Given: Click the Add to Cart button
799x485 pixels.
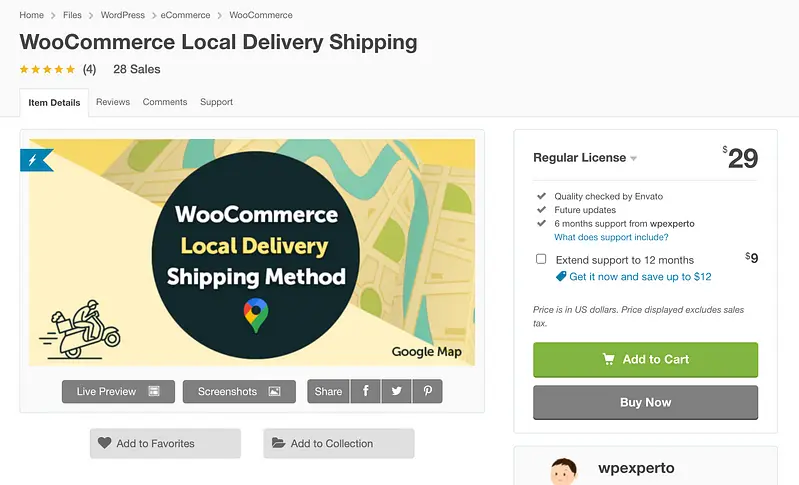Looking at the screenshot, I should [x=645, y=360].
